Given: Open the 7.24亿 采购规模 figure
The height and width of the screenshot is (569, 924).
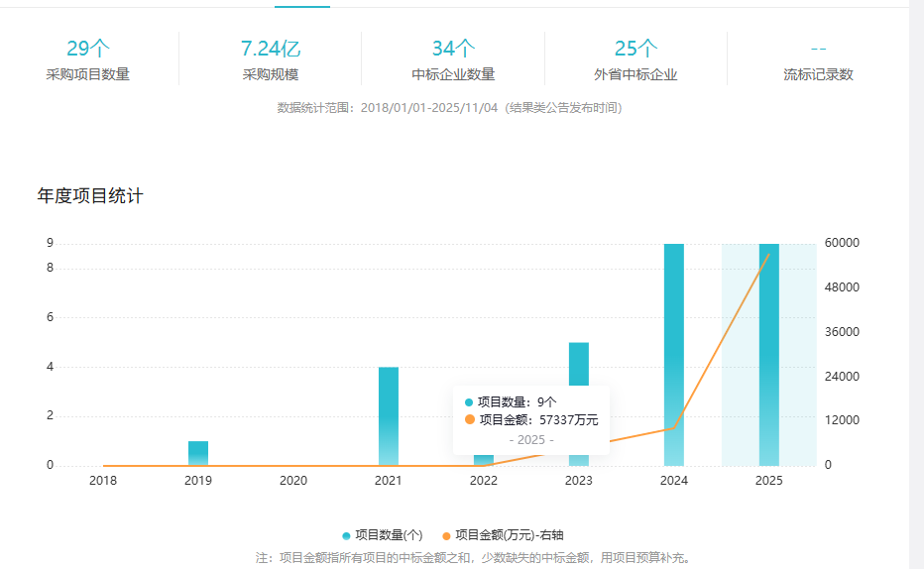Looking at the screenshot, I should (x=270, y=59).
